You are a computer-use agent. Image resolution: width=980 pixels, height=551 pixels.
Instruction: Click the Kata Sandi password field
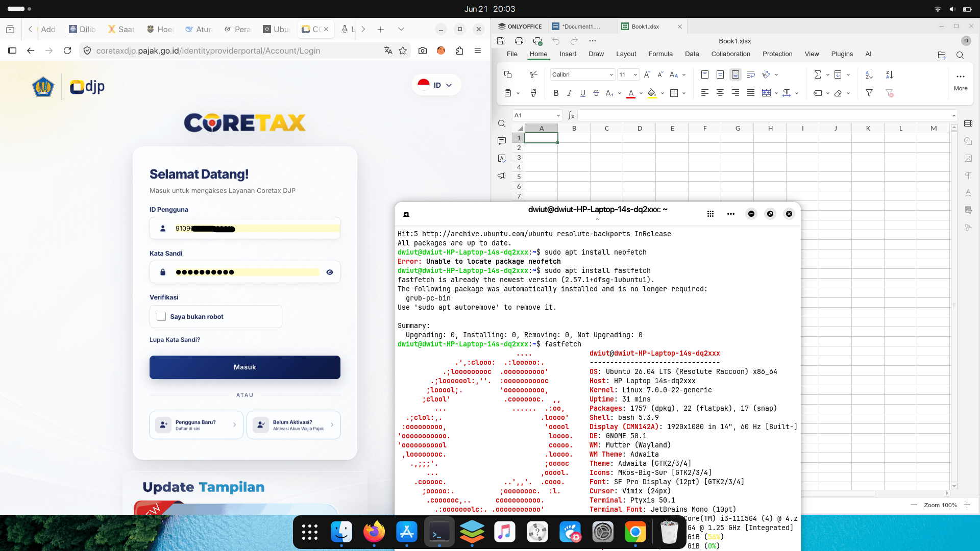point(245,272)
